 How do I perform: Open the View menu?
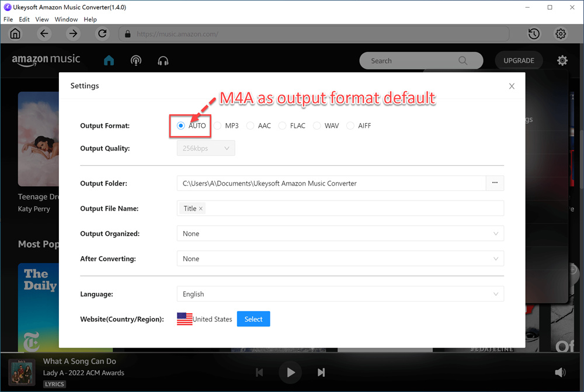click(42, 19)
